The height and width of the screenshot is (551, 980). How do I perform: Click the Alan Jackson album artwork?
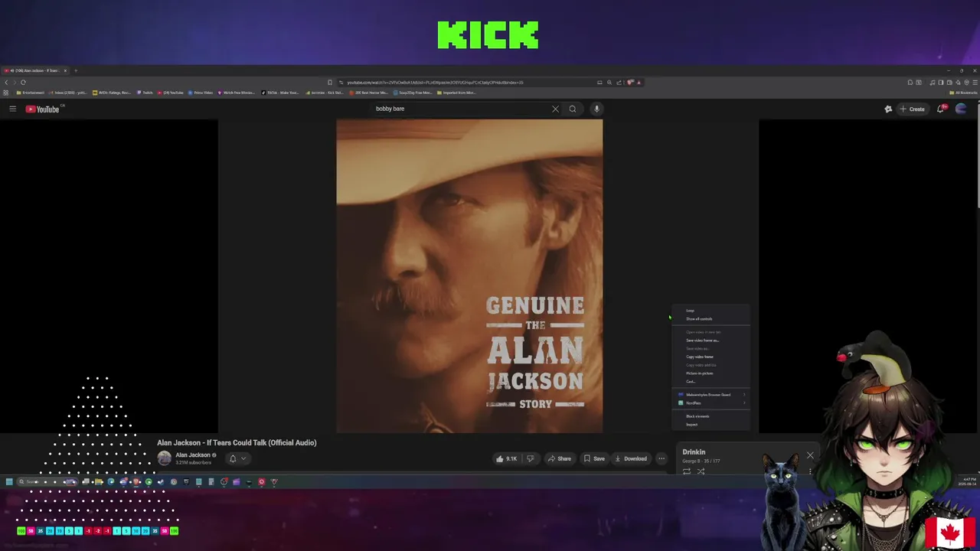coord(469,275)
